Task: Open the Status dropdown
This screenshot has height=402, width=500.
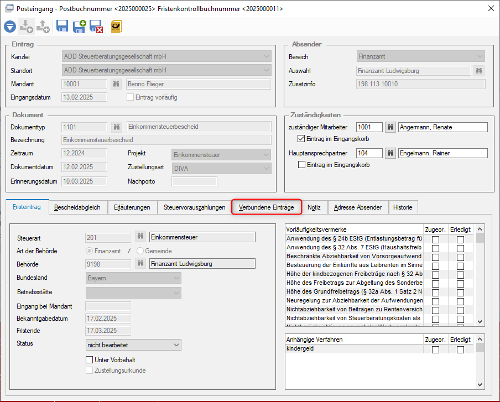Action: point(133,345)
